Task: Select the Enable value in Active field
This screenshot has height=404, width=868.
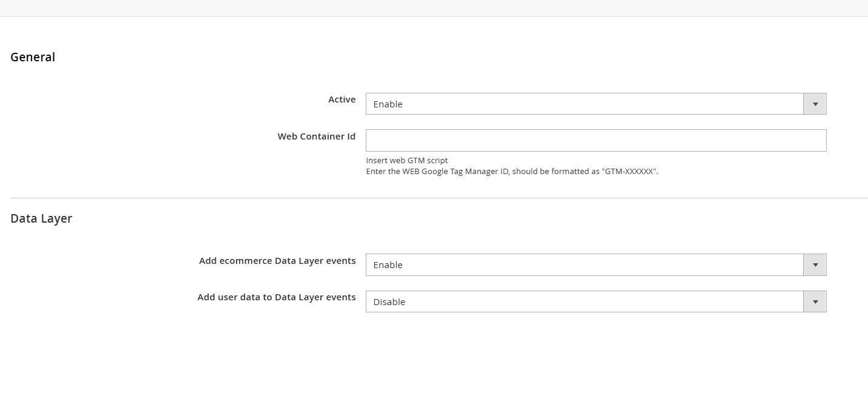Action: point(388,104)
